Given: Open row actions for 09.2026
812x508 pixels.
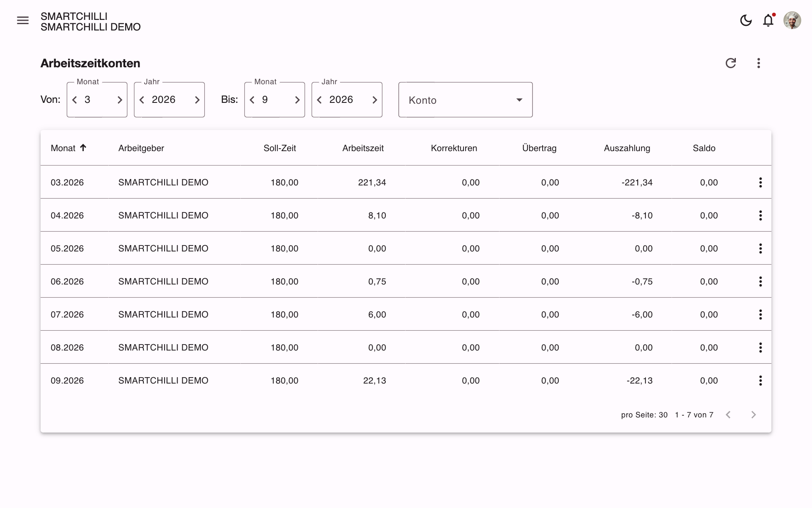Looking at the screenshot, I should tap(760, 381).
